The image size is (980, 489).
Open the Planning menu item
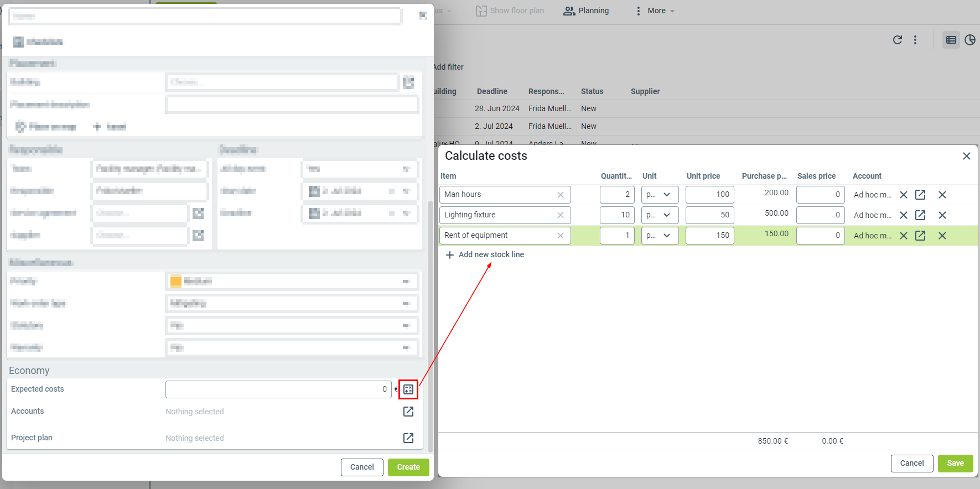click(586, 11)
